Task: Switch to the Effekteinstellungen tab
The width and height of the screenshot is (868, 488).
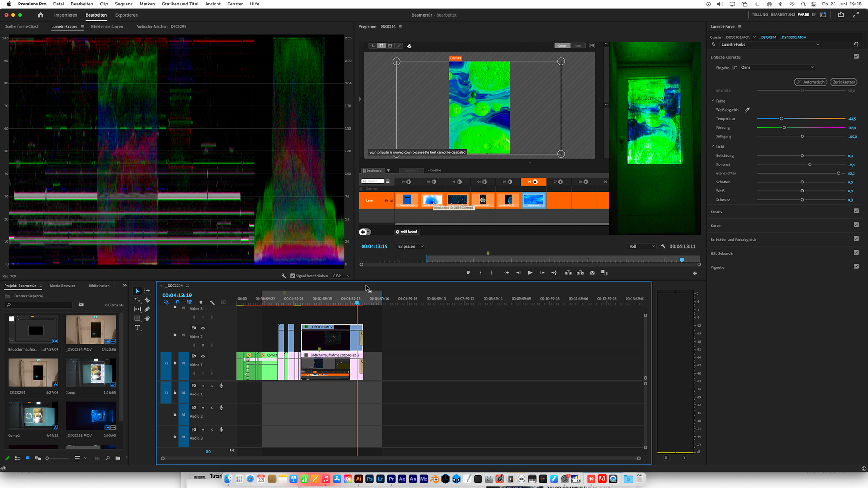Action: (107, 27)
